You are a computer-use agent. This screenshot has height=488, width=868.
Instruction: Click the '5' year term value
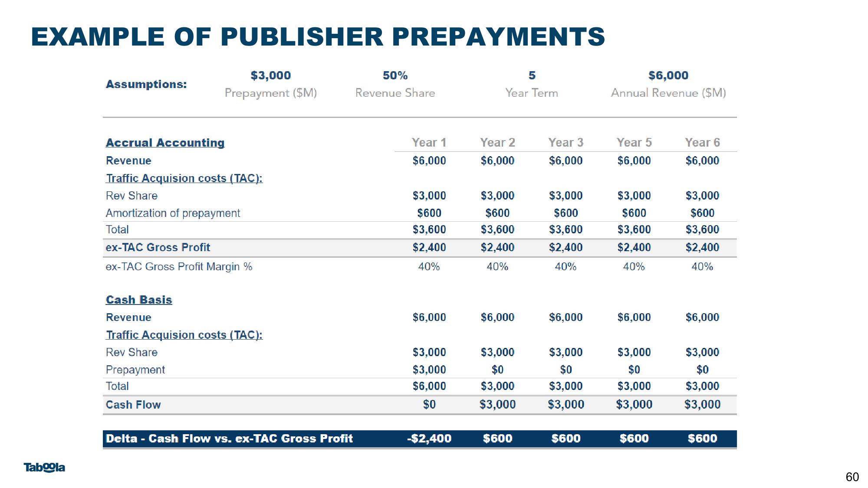(532, 75)
